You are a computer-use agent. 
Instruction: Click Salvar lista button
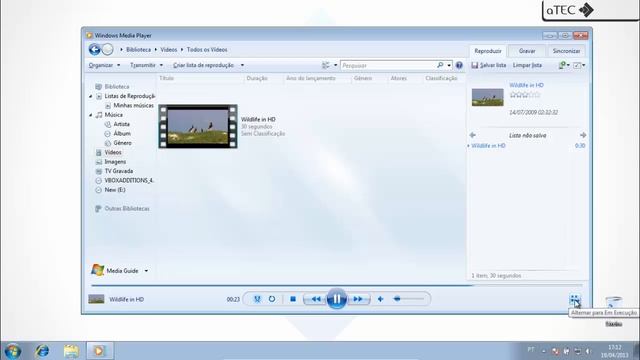pos(489,65)
